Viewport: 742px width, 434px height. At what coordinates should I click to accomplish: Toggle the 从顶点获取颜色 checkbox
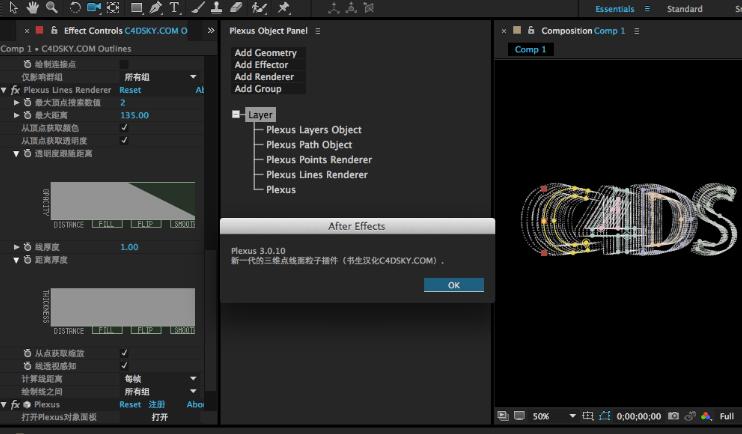click(124, 128)
